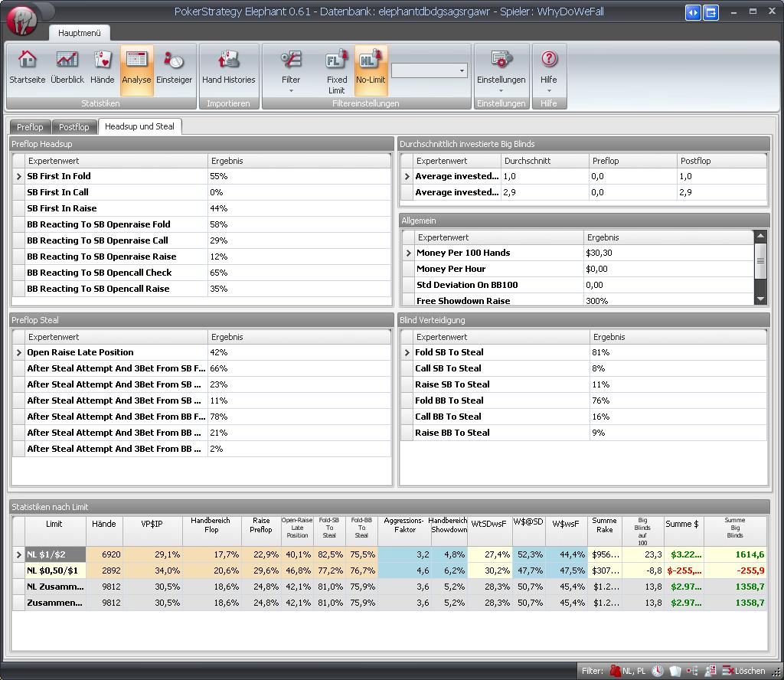Select the SB First In Fold row

click(x=201, y=176)
